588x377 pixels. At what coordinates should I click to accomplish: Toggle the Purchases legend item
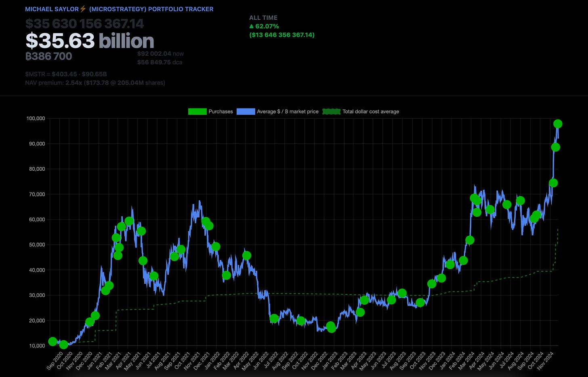[x=210, y=111]
